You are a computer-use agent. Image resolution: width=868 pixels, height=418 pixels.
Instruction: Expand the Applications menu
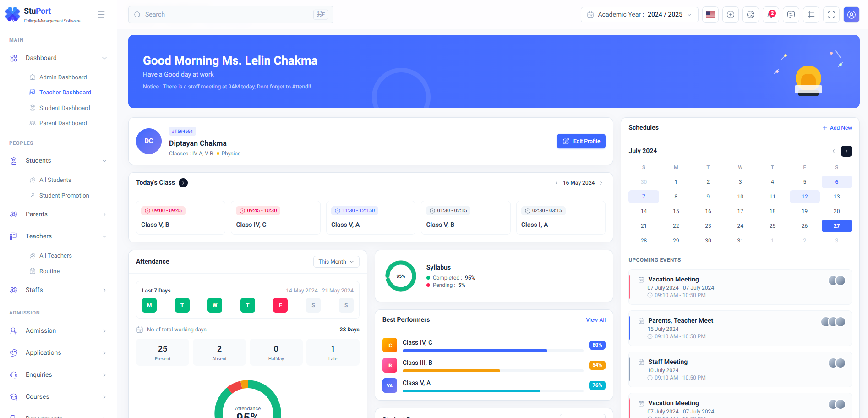point(104,353)
